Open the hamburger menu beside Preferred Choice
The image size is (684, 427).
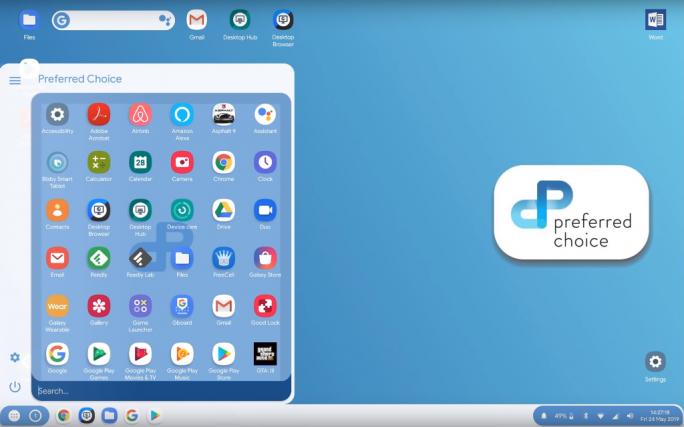(15, 80)
